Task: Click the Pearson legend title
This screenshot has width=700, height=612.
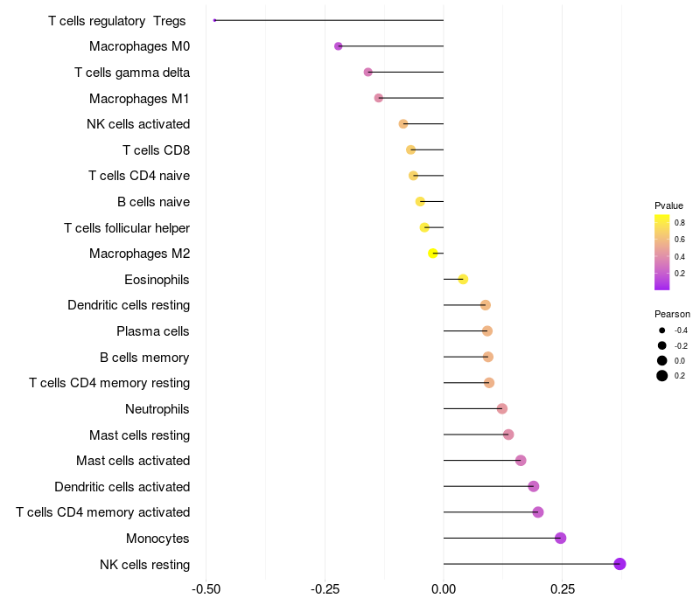Action: point(672,314)
